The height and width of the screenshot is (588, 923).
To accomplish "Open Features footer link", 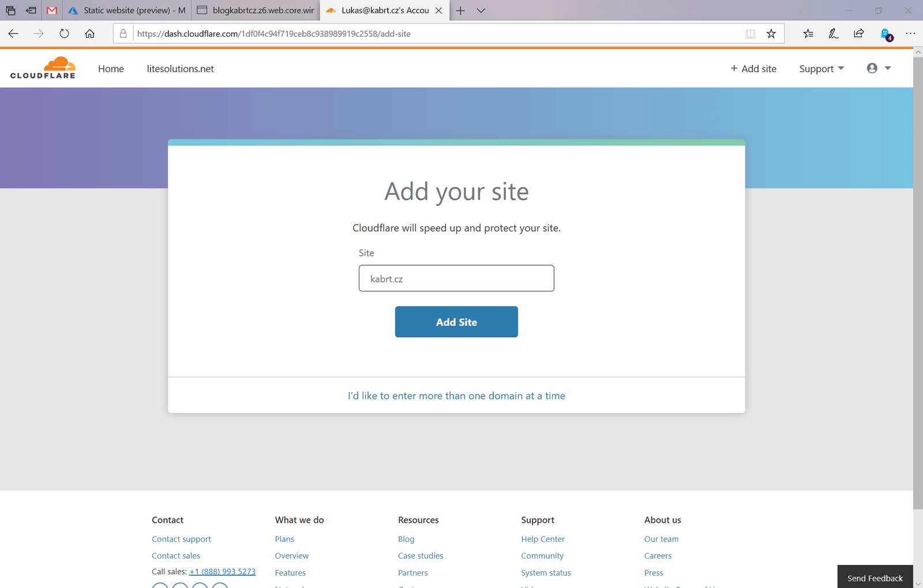I will coord(290,573).
